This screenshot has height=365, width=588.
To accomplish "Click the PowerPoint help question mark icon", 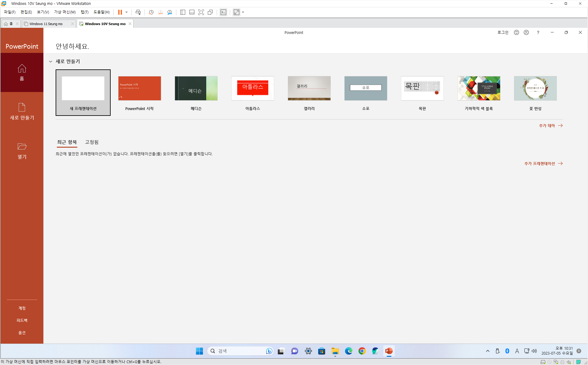I will [x=538, y=32].
